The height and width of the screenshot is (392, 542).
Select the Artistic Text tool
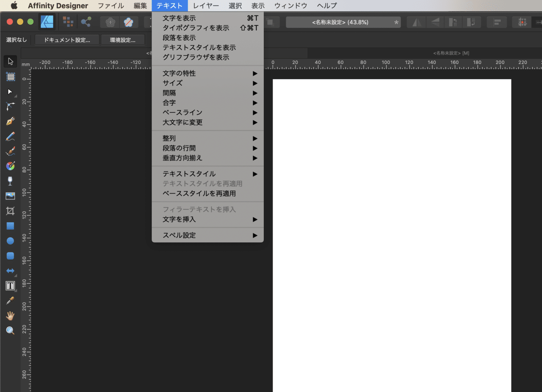point(10,286)
